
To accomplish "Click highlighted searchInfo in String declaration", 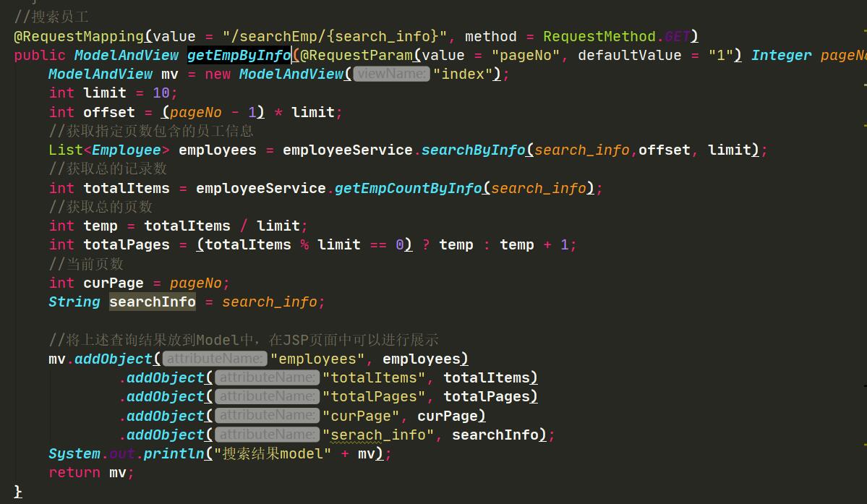I will (x=152, y=302).
